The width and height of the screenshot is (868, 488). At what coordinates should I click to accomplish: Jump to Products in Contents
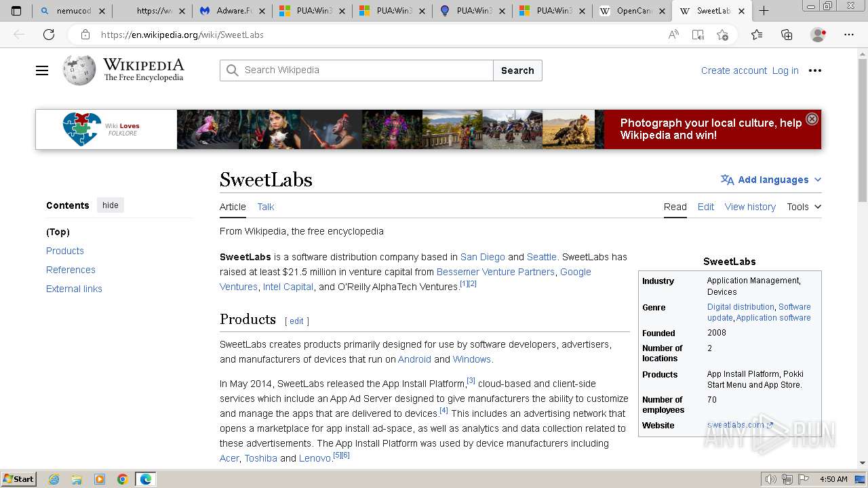(x=65, y=251)
